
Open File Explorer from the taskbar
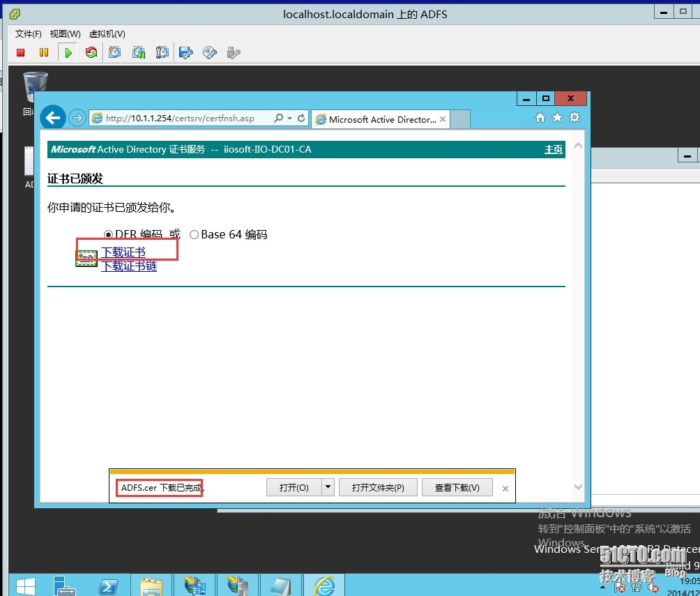(151, 587)
